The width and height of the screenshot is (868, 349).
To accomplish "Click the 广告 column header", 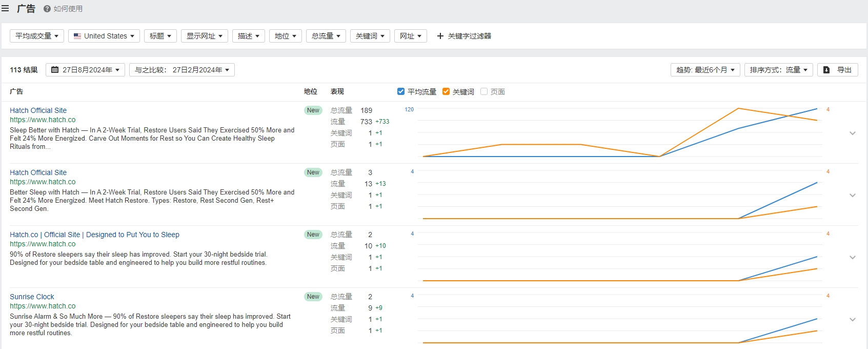I will (16, 91).
